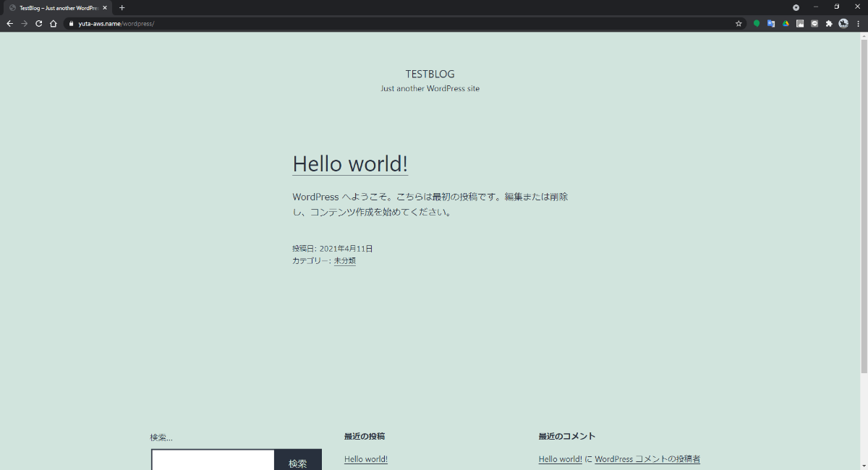Screen dimensions: 868x470
Task: Open the browser home page
Action: point(53,23)
